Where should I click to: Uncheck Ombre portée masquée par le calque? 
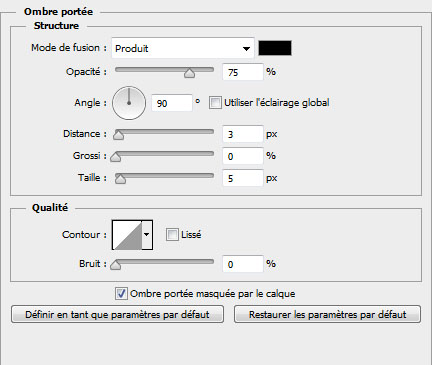tap(121, 294)
